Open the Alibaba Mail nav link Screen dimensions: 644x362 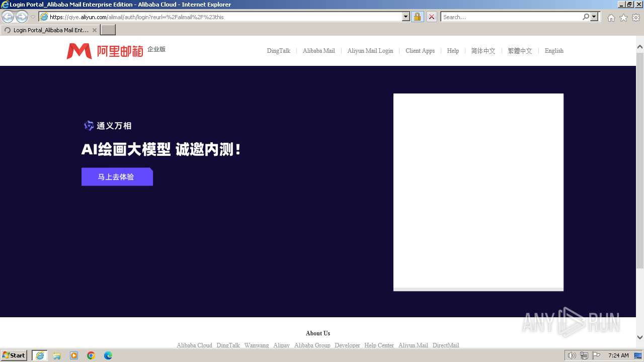(318, 51)
